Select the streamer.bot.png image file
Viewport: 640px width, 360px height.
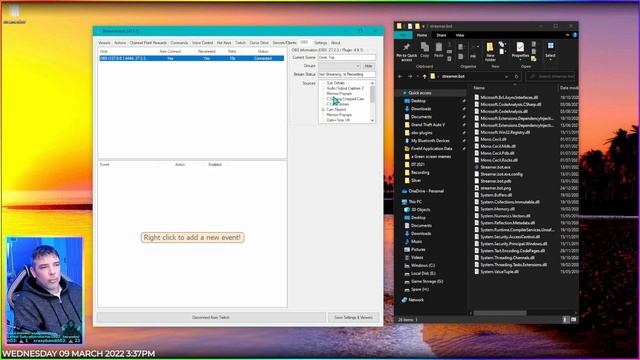[495, 188]
